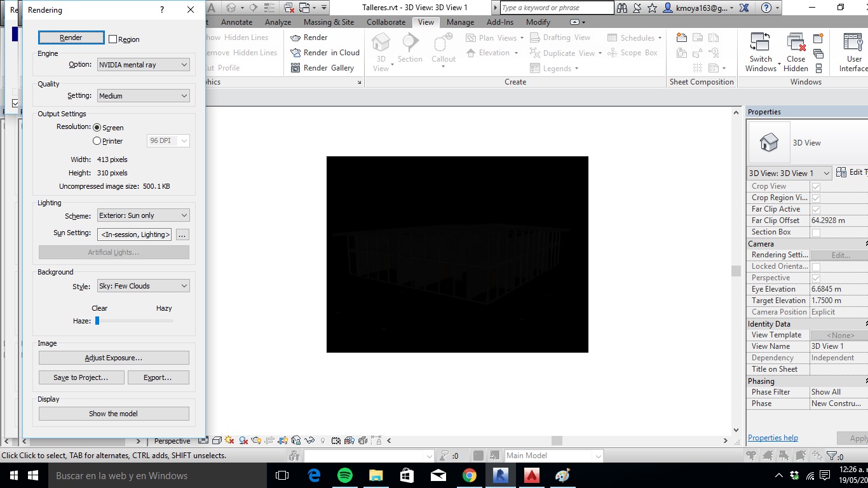
Task: Open the 3D View tool
Action: coord(381,49)
